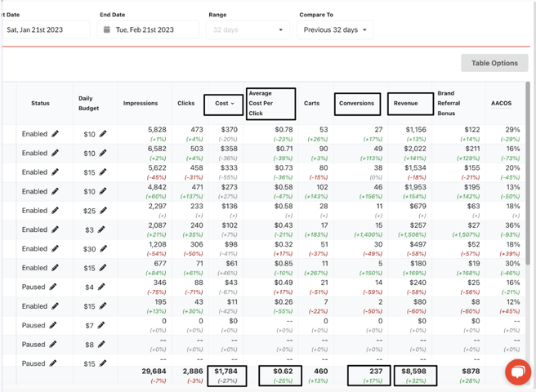Image resolution: width=536 pixels, height=392 pixels.
Task: Click the average cost per click total $0.62
Action: click(283, 371)
